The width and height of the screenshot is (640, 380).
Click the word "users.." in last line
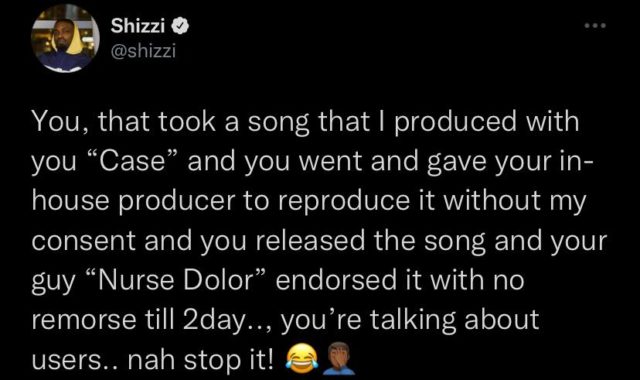(x=76, y=360)
